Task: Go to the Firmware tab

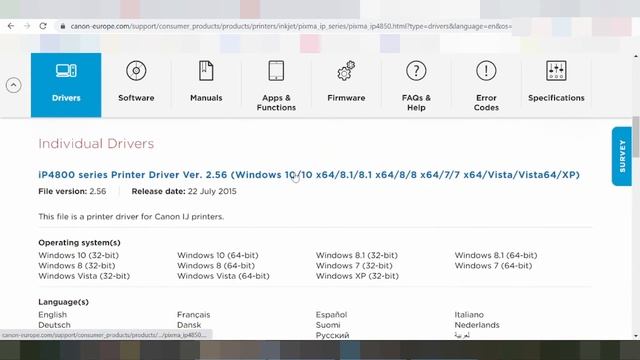Action: coord(346,85)
